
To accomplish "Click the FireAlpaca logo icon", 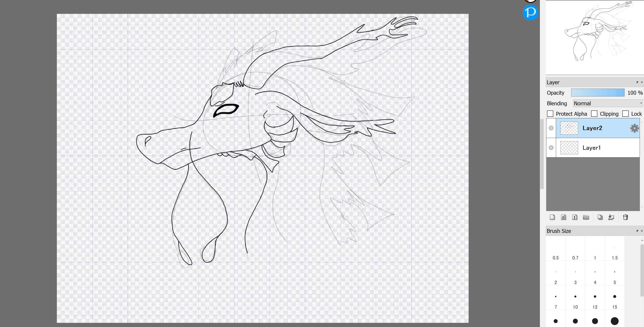I will [530, 12].
